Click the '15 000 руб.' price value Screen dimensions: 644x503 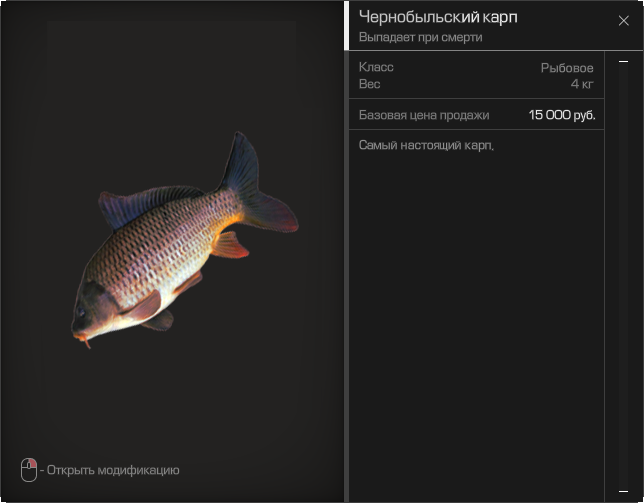[x=562, y=115]
